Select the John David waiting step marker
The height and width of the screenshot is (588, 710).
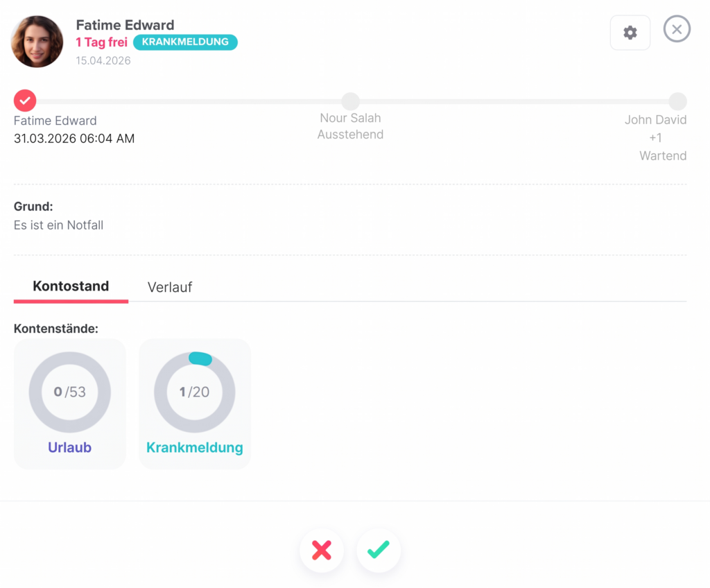click(x=677, y=101)
